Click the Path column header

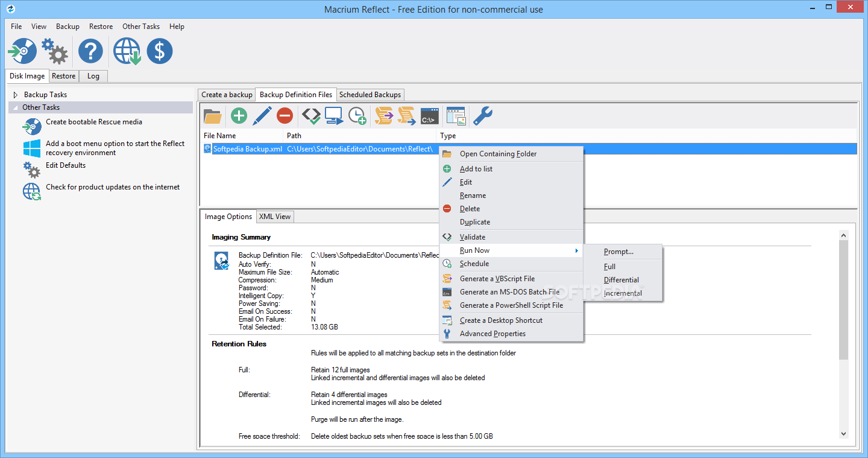360,136
